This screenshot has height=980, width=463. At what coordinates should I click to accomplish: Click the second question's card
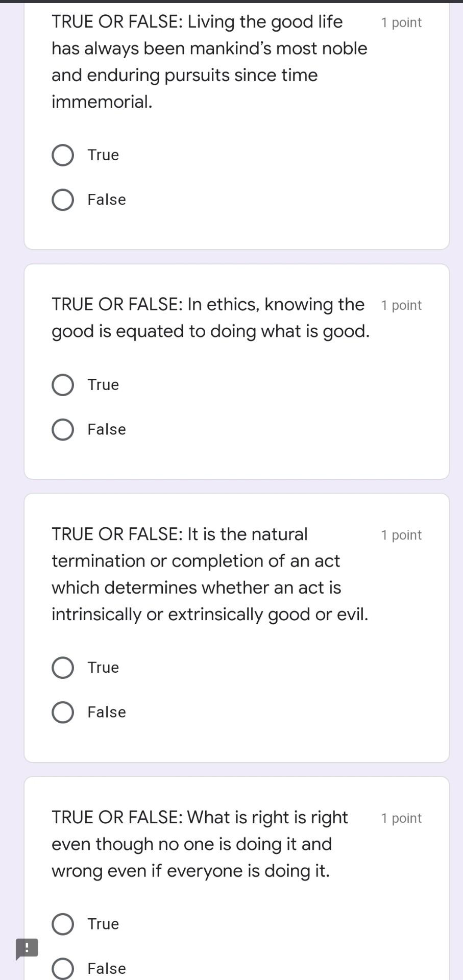(236, 370)
